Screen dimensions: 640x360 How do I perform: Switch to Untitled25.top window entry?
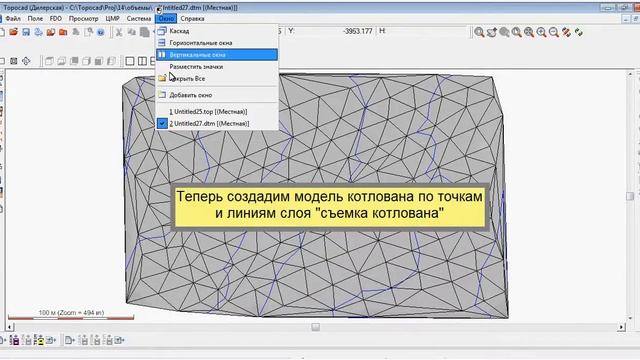click(217, 111)
